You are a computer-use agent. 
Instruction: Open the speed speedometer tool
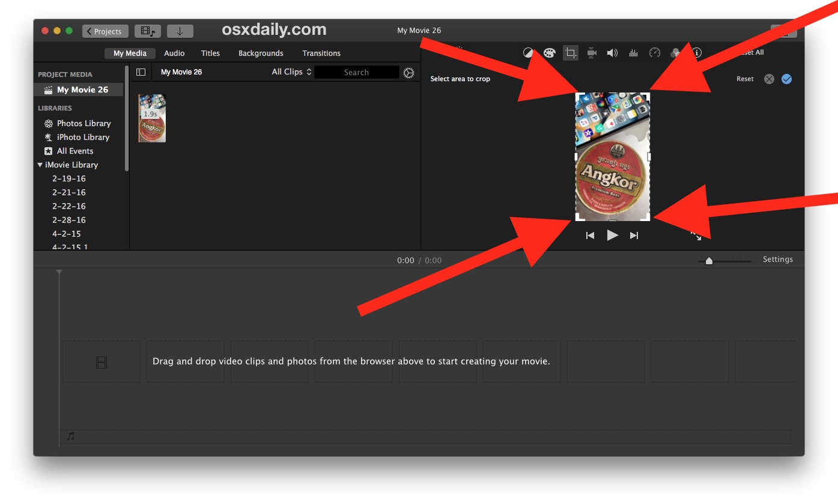click(655, 53)
